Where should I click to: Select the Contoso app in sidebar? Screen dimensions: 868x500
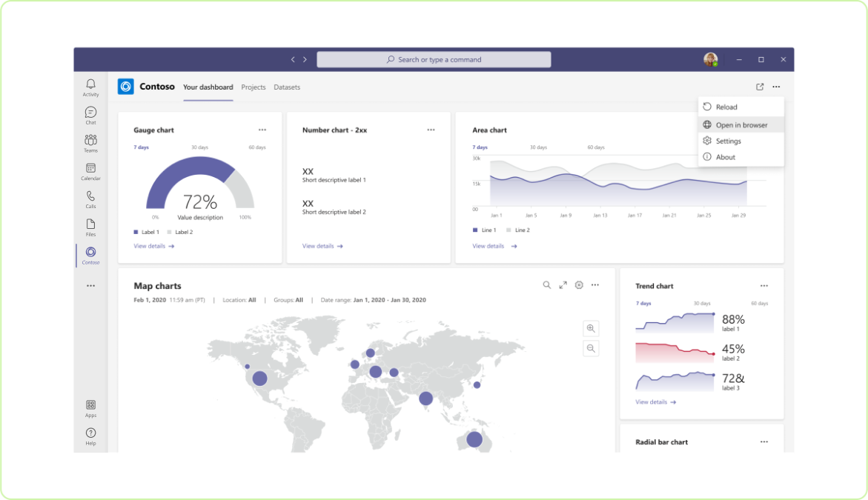[x=90, y=256]
